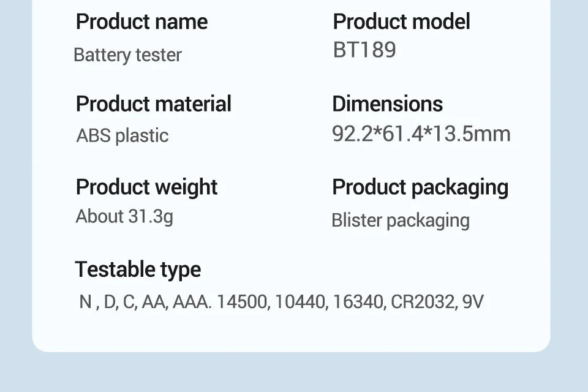The width and height of the screenshot is (588, 392).
Task: Click the 'Product material' heading
Action: 153,104
